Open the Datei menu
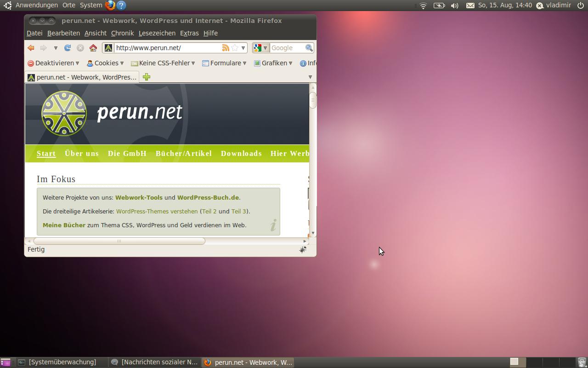Screen dimensions: 588x368 click(x=34, y=33)
